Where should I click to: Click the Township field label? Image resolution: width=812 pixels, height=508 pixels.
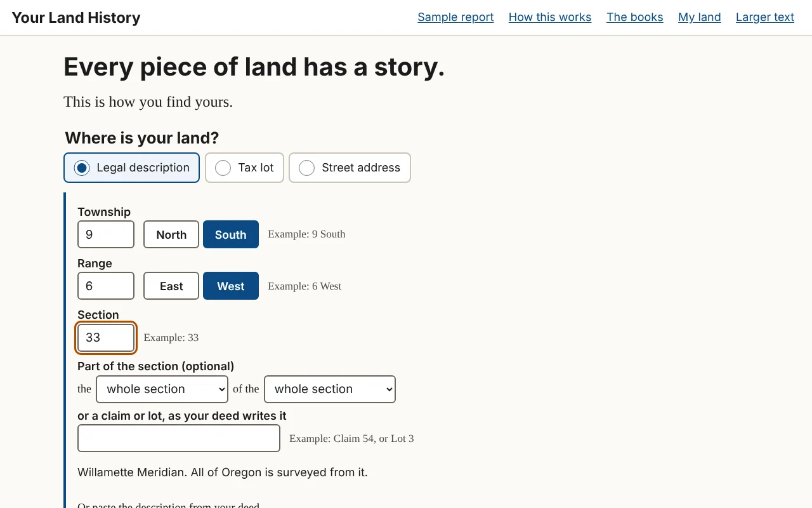point(104,212)
